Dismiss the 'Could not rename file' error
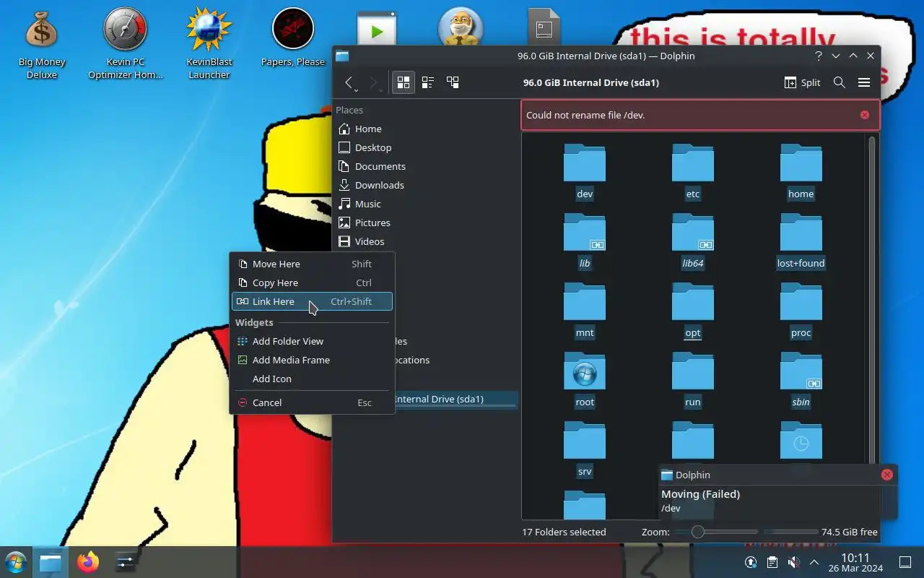 point(865,115)
